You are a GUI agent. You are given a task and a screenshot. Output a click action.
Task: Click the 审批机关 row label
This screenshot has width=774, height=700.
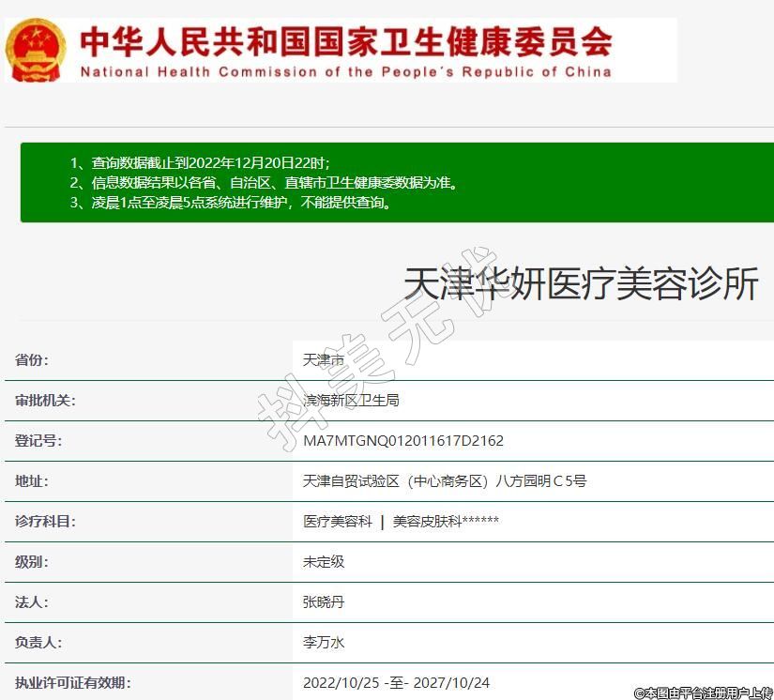[x=45, y=401]
